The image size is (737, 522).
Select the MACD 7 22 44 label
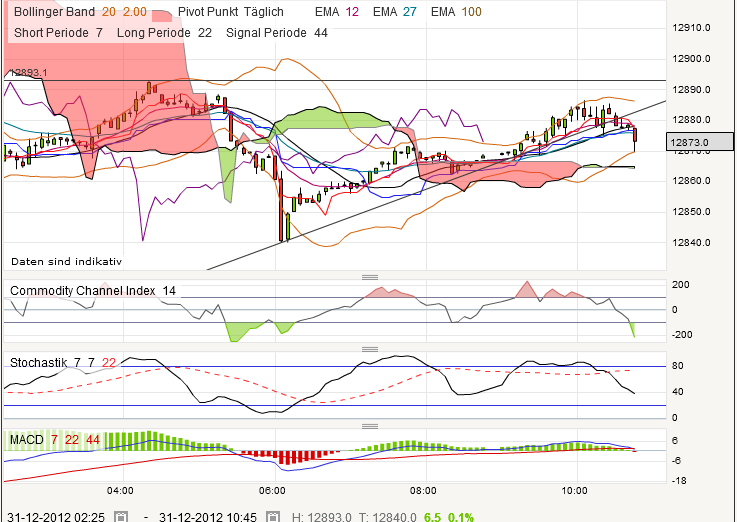coord(55,439)
